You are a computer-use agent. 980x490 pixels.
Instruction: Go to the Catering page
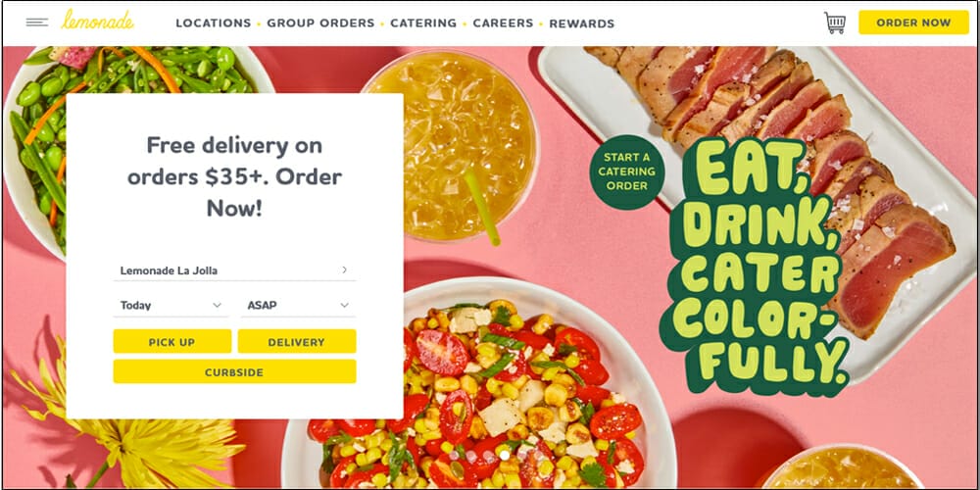423,24
